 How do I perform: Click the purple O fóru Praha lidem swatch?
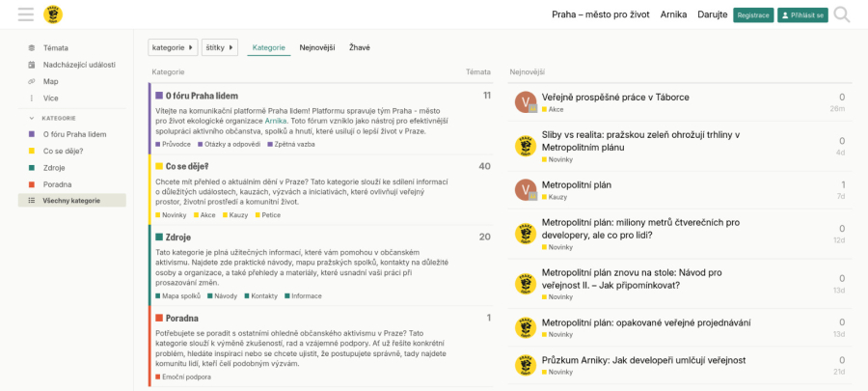35,134
